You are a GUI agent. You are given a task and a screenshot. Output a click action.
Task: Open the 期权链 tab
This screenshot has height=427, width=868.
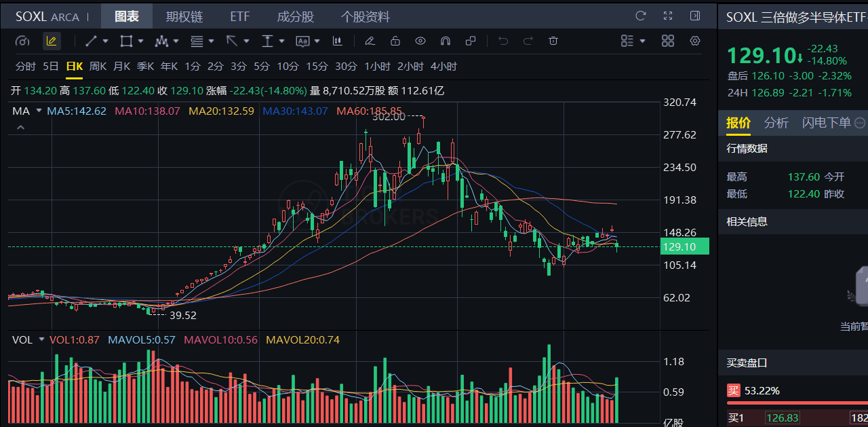[184, 16]
